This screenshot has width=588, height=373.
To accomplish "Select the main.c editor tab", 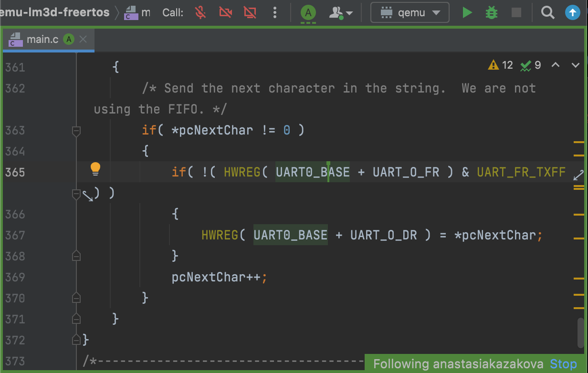I will pos(42,40).
